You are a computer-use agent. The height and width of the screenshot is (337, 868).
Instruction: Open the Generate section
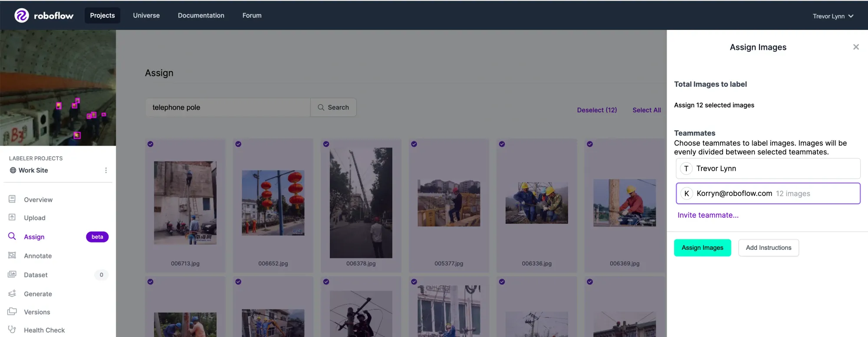[x=38, y=294]
